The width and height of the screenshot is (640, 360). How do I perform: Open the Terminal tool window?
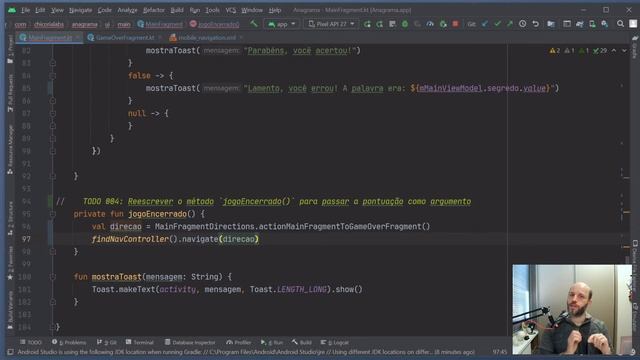coord(140,342)
